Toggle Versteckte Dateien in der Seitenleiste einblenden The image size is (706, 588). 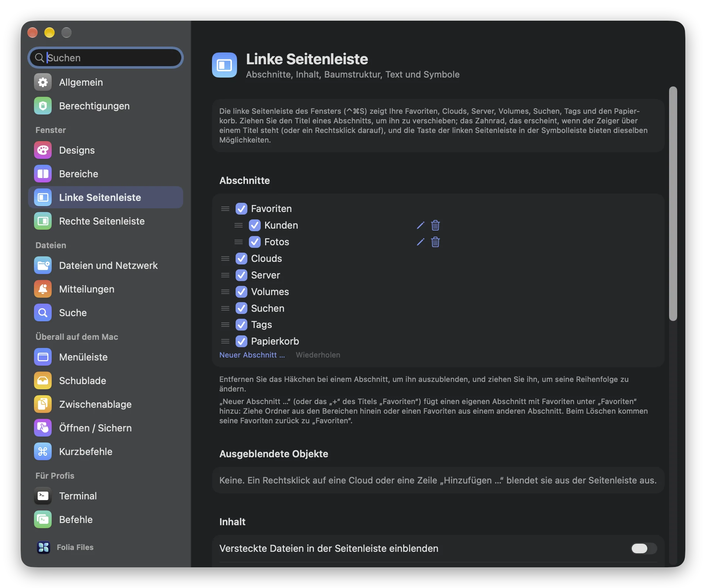(644, 548)
